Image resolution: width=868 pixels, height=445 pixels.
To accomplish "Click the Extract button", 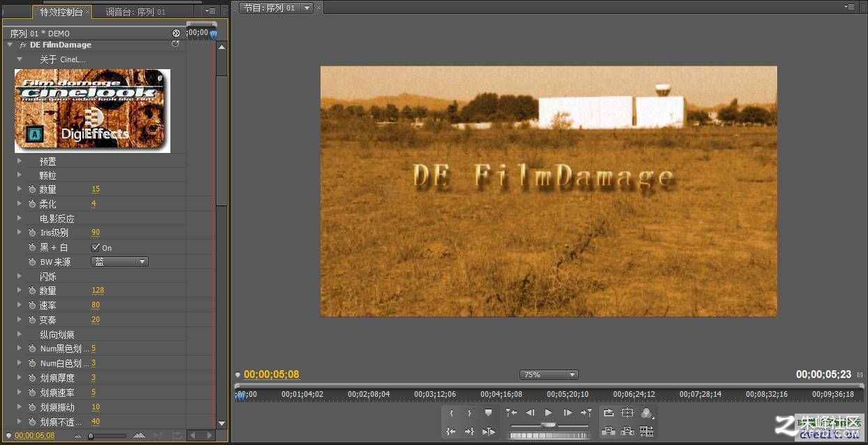I will click(628, 432).
